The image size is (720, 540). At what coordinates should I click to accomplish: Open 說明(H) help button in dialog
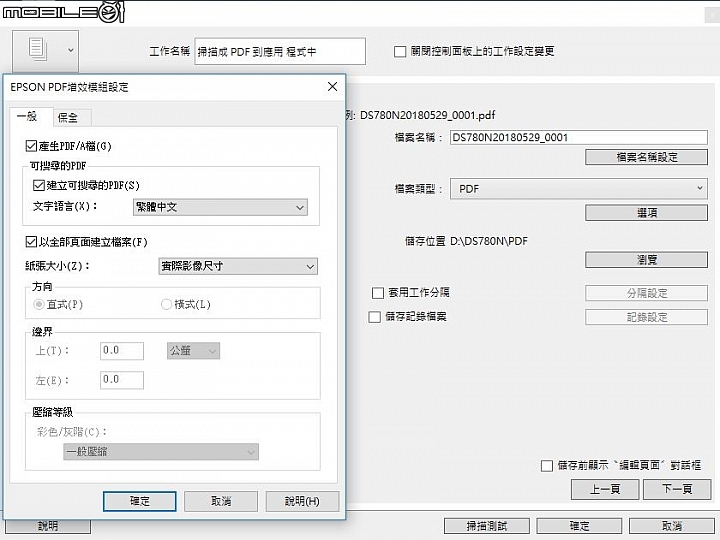click(x=302, y=501)
